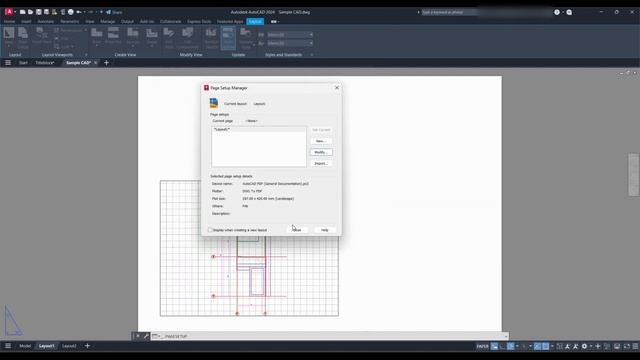Close the Page Setup Manager with X
This screenshot has height=360, width=640.
(x=337, y=88)
